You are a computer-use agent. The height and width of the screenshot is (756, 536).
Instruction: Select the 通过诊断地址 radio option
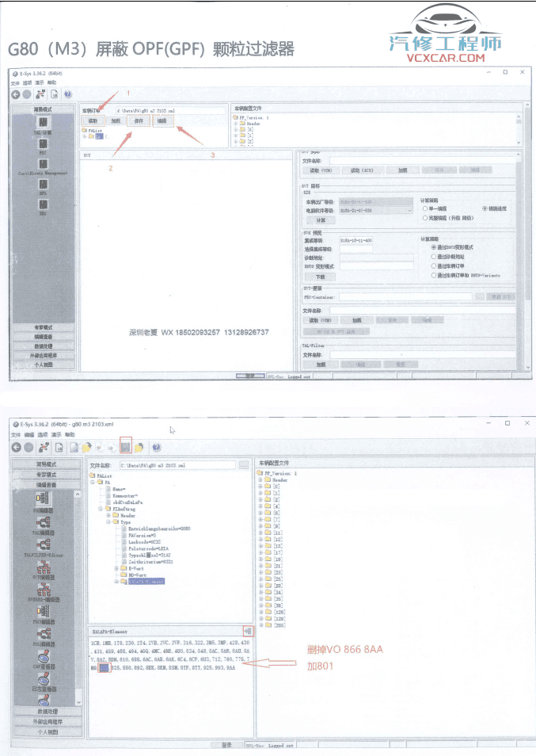[433, 257]
